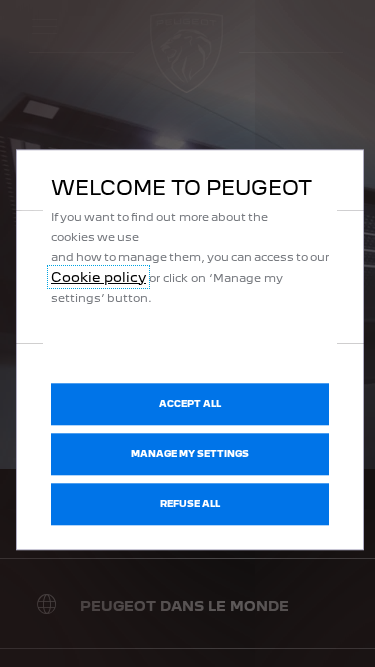Open Manage My Settings
Image resolution: width=375 pixels, height=667 pixels.
pyautogui.click(x=190, y=454)
